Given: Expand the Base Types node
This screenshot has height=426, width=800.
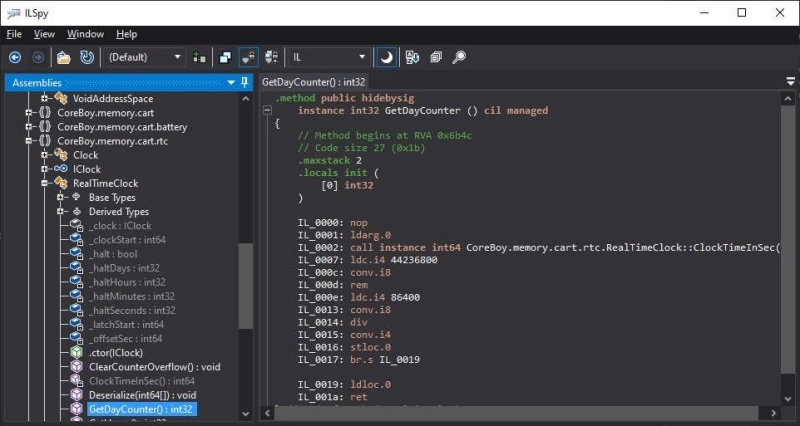Looking at the screenshot, I should 60,197.
